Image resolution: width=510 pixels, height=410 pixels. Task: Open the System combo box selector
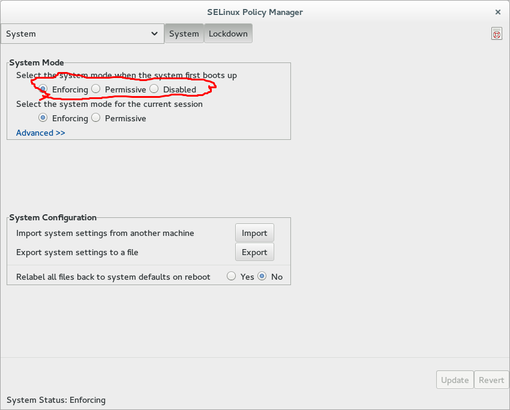[x=82, y=34]
